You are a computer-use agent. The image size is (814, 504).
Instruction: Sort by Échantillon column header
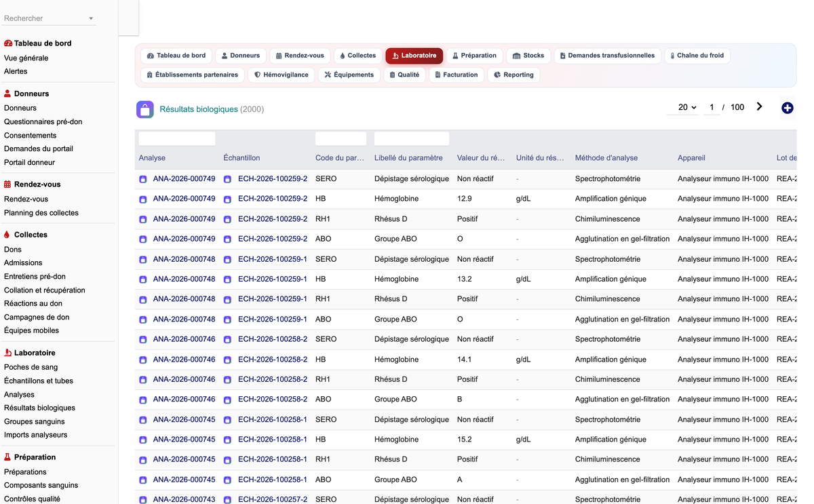click(241, 158)
